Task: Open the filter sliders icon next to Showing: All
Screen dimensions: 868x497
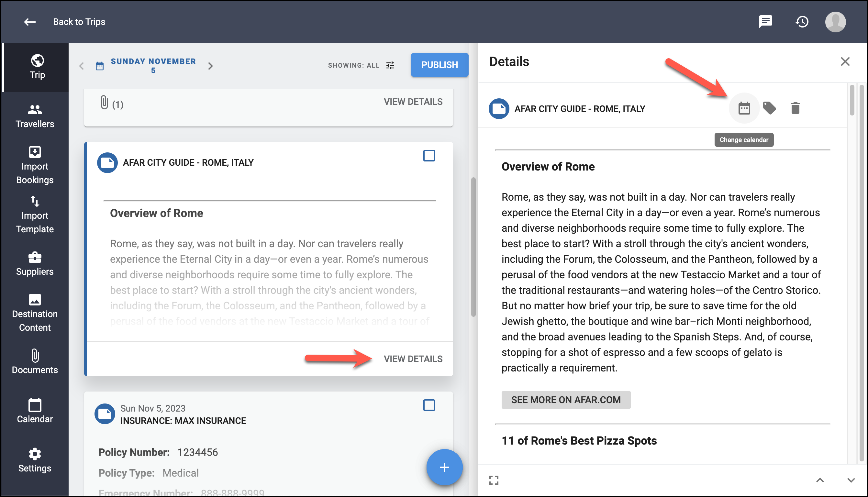Action: [390, 65]
